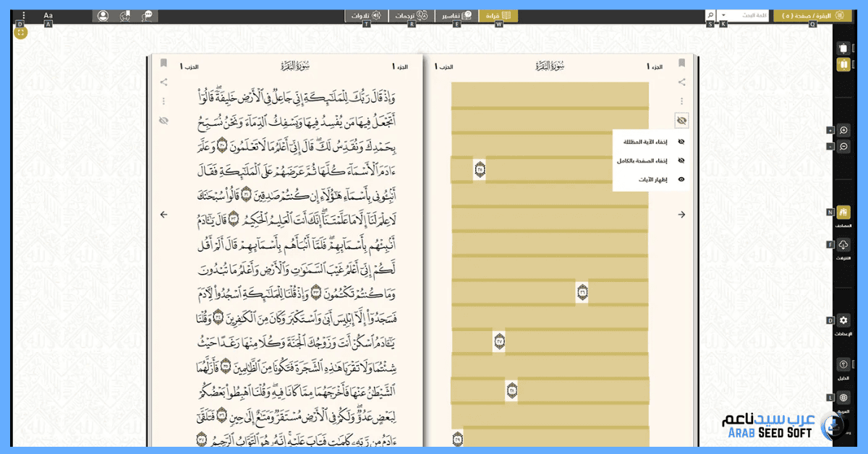The width and height of the screenshot is (868, 454).
Task: Choose إخفاء الصفحة بالكامل from menu
Action: [x=650, y=160]
